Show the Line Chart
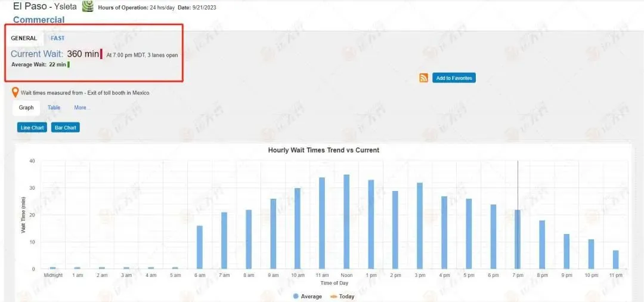This screenshot has height=302, width=644. (x=32, y=128)
